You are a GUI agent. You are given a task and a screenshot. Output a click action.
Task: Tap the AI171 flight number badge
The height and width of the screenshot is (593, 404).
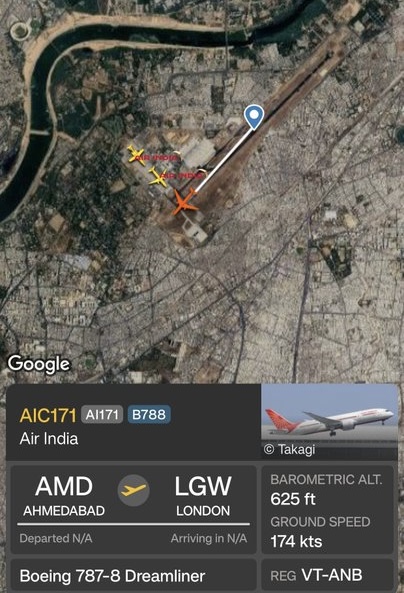pyautogui.click(x=102, y=414)
